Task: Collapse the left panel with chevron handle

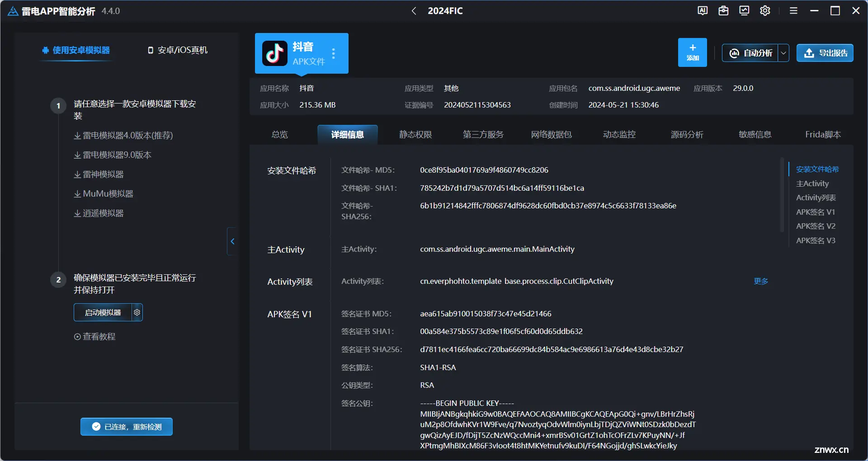Action: point(232,241)
